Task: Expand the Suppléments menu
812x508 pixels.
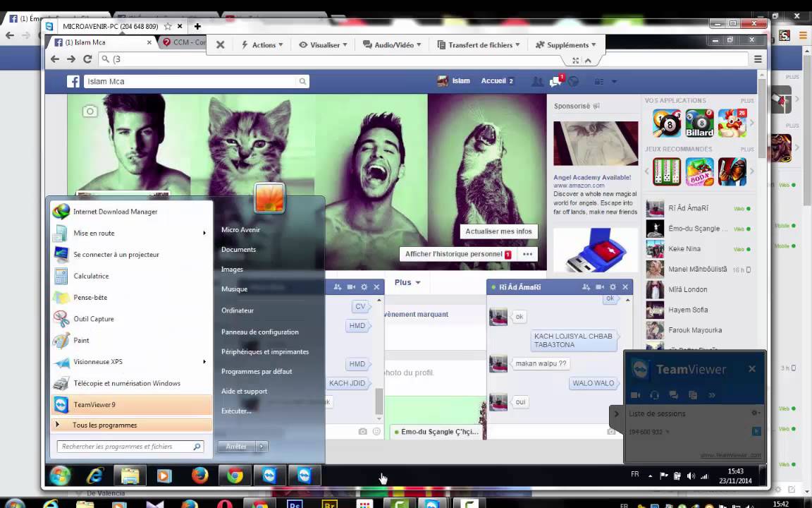Action: (565, 45)
